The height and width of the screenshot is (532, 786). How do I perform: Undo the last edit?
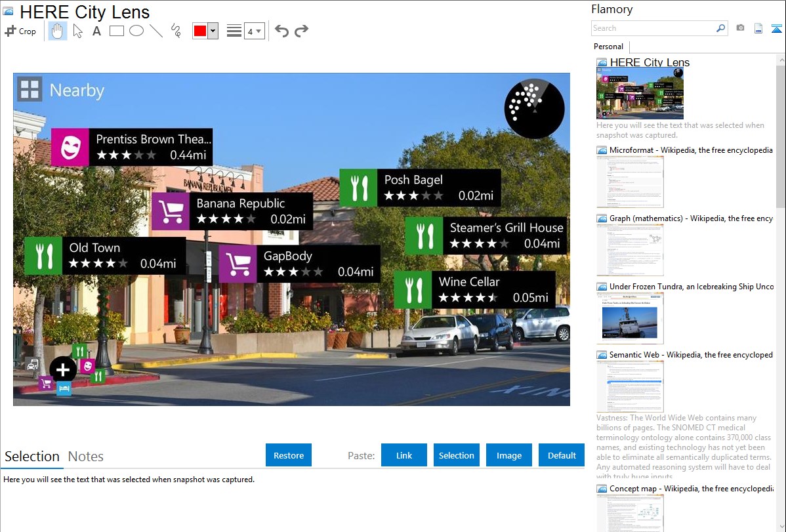point(281,31)
